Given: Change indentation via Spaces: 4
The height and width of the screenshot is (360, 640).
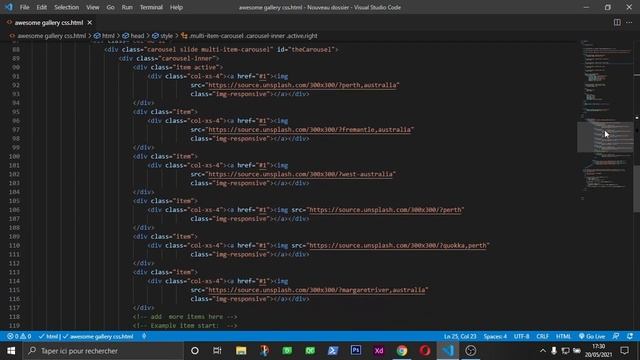Looking at the screenshot, I should [495, 336].
